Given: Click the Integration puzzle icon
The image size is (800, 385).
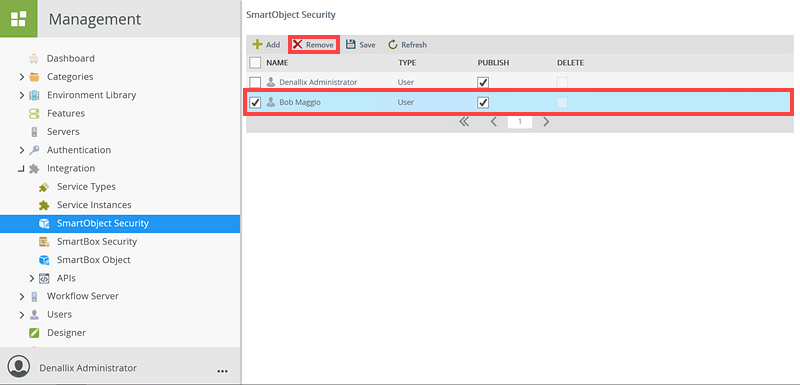Looking at the screenshot, I should [34, 169].
